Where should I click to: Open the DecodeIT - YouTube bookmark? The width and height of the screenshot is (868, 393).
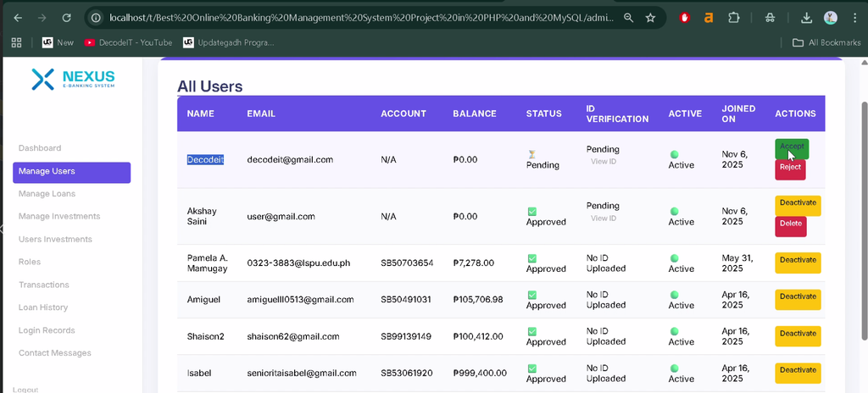129,42
